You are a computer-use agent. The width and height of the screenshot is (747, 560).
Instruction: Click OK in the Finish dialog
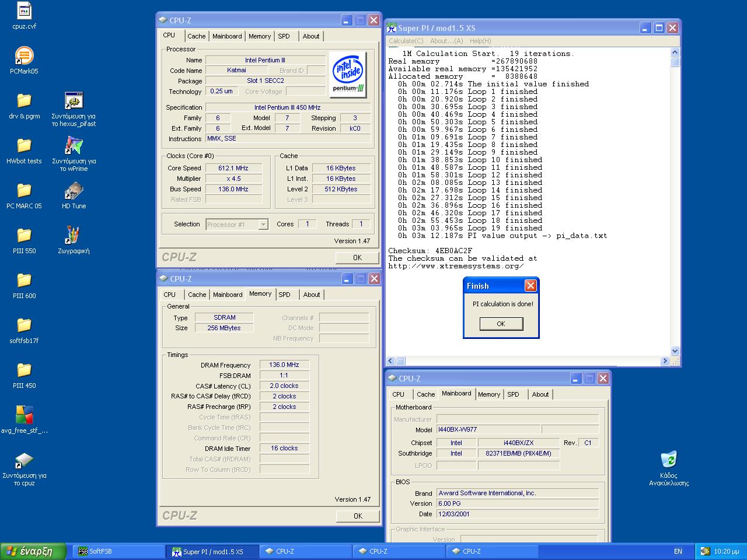point(501,324)
